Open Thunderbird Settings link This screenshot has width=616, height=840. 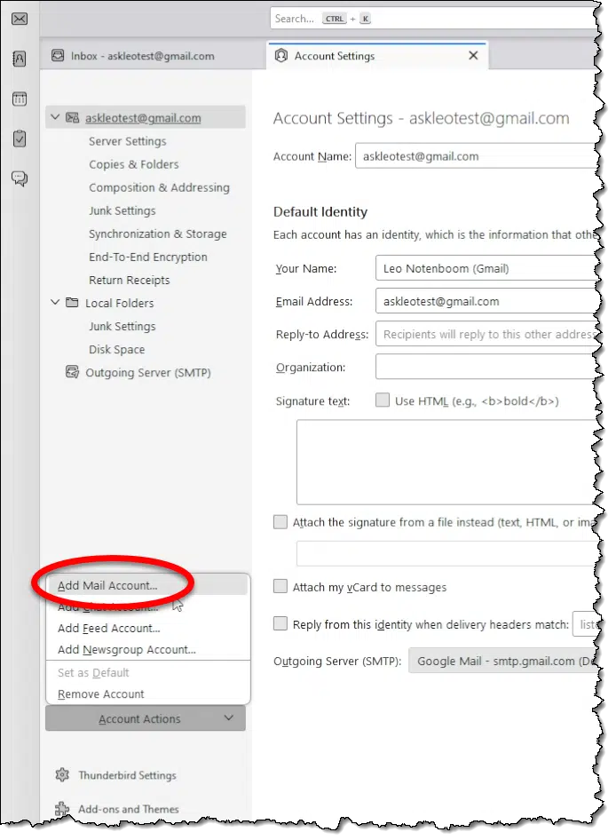127,775
